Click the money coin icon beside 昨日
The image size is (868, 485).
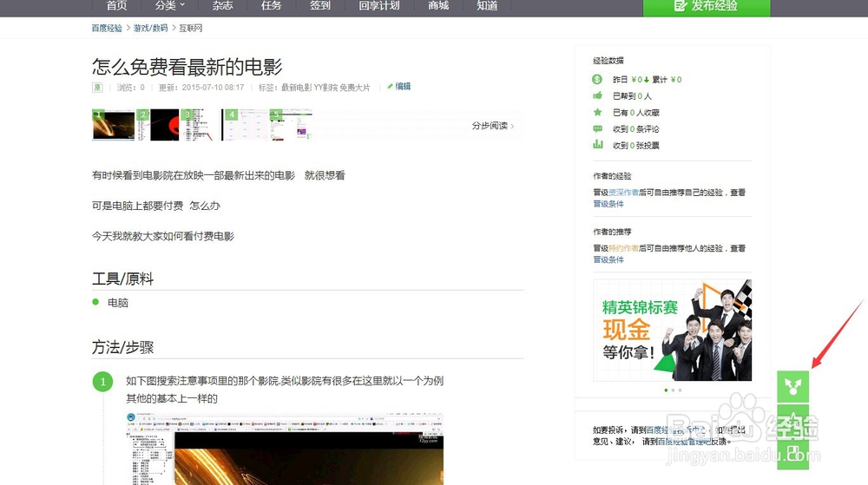597,79
